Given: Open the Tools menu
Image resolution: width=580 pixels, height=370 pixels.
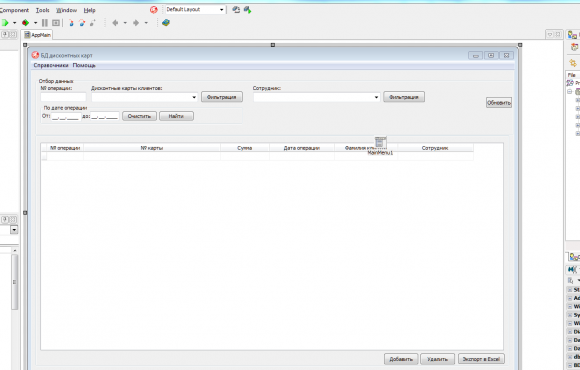Looking at the screenshot, I should (43, 10).
